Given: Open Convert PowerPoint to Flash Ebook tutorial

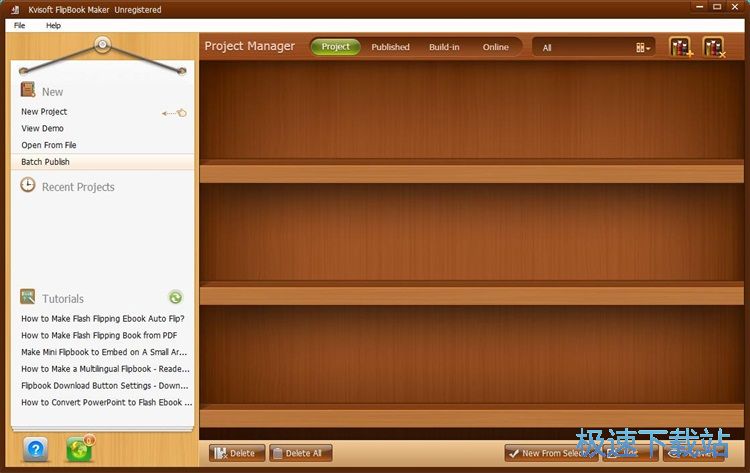Looking at the screenshot, I should tap(106, 402).
